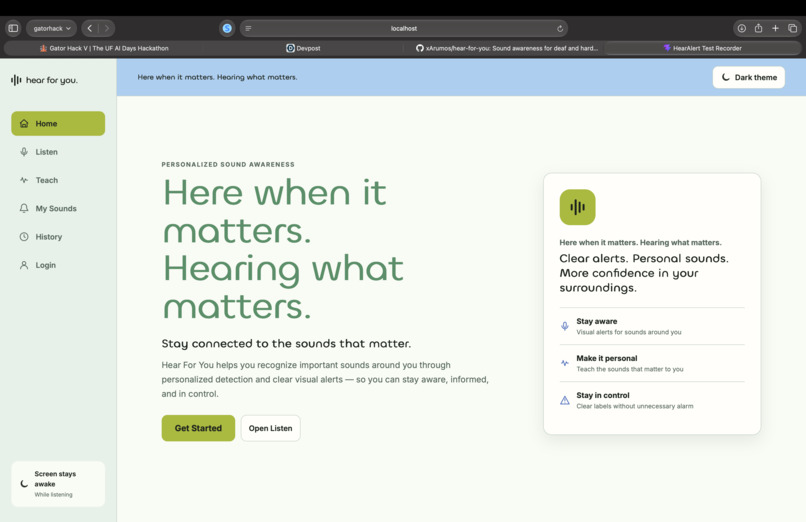This screenshot has width=806, height=522.
Task: Click "Stay connected to the sounds that matter."
Action: tap(286, 343)
